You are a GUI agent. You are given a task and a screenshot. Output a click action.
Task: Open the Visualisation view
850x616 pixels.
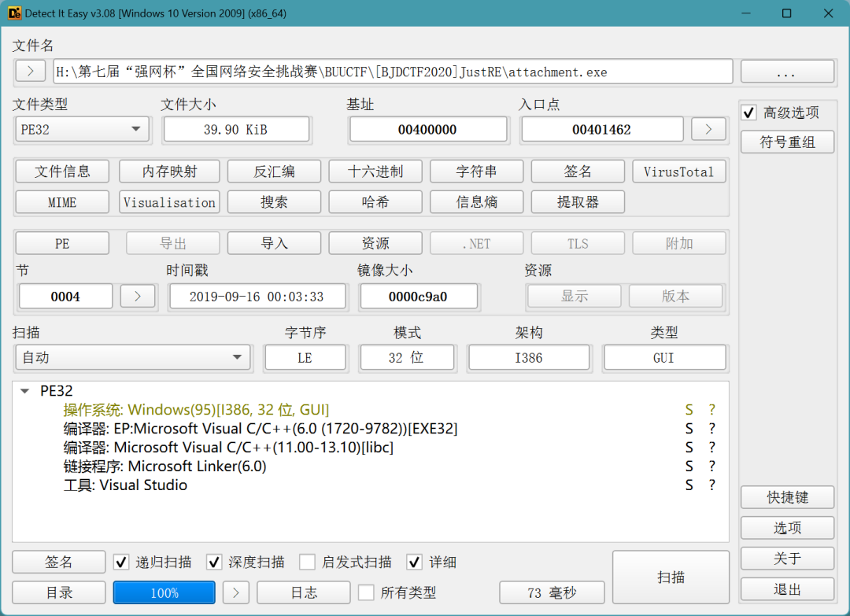169,202
